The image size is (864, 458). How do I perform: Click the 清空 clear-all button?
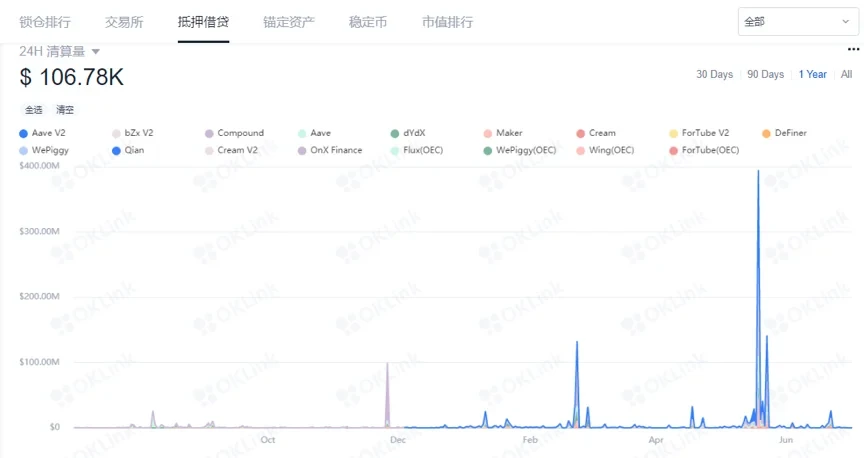pyautogui.click(x=64, y=110)
